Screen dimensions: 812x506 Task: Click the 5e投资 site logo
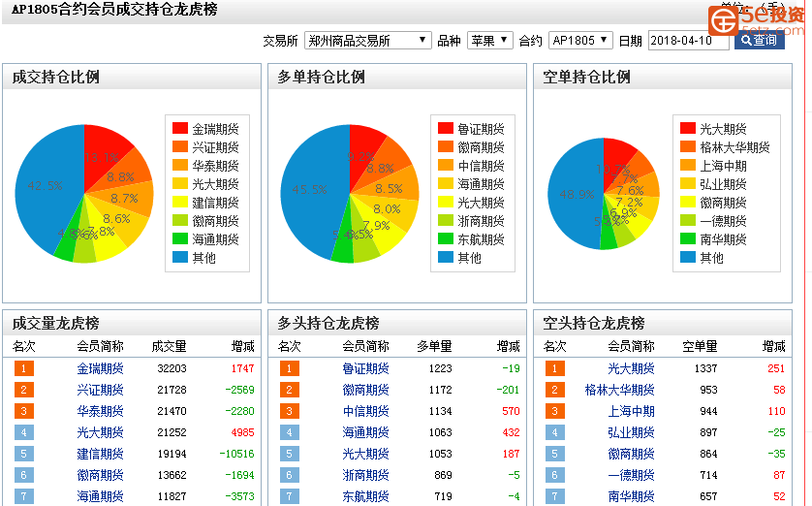click(756, 20)
